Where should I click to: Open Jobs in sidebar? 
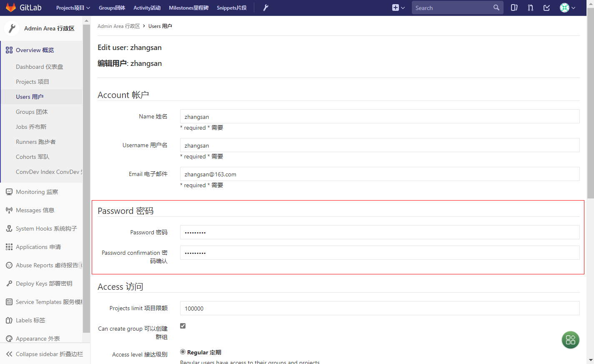point(31,127)
